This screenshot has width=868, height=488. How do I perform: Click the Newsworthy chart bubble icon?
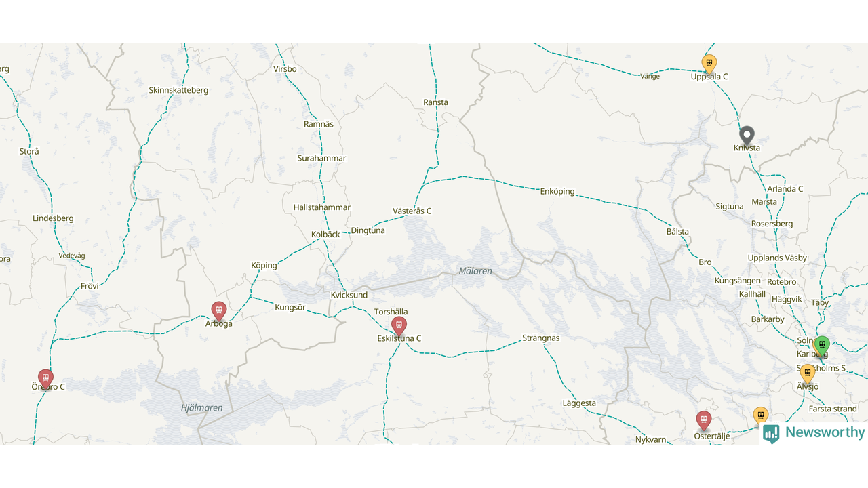coord(771,434)
